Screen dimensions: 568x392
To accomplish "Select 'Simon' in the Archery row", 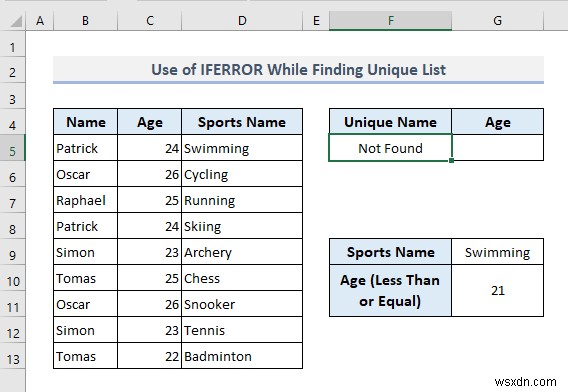I will [85, 252].
